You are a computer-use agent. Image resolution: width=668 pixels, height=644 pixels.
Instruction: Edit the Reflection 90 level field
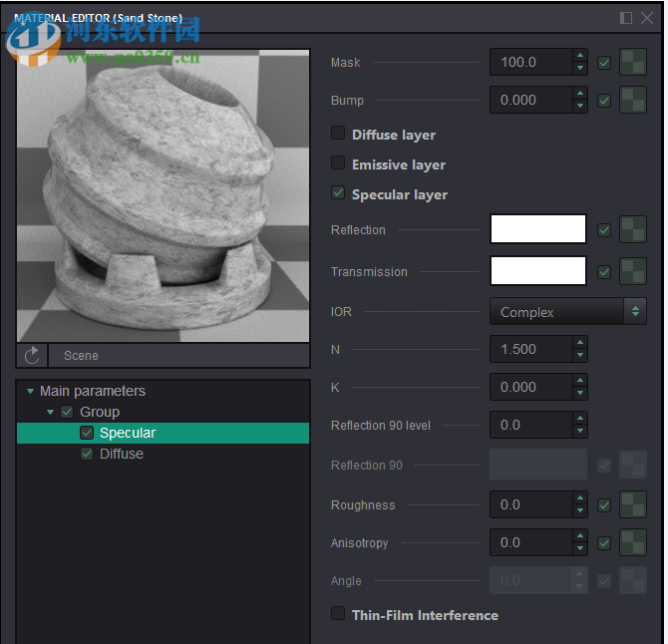pyautogui.click(x=530, y=425)
